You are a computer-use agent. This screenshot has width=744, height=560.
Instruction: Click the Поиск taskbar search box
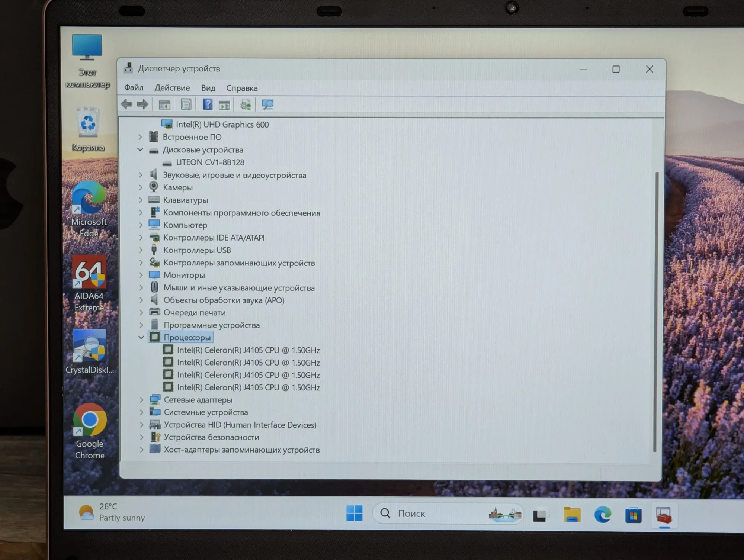coord(448,514)
